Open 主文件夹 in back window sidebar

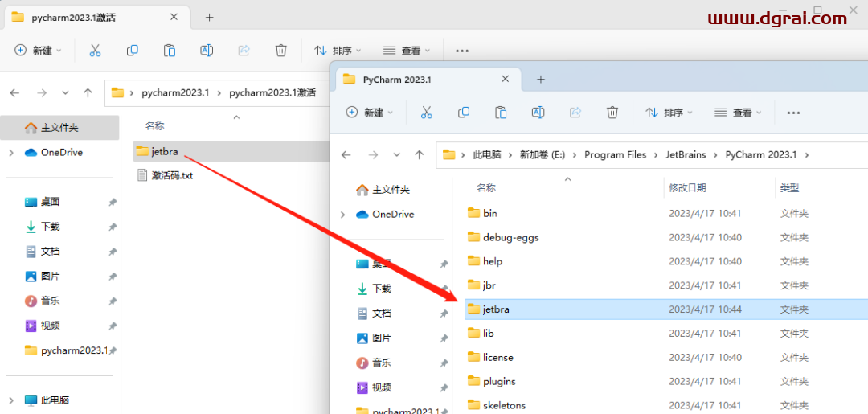(59, 128)
